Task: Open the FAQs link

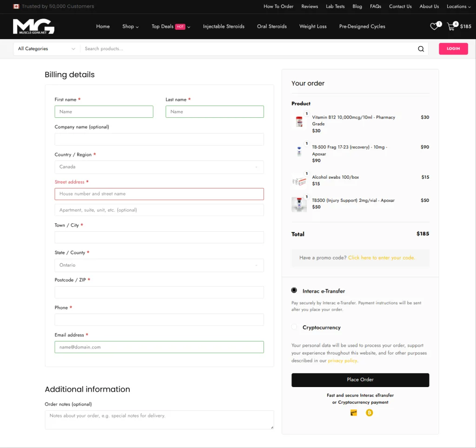Action: (376, 7)
